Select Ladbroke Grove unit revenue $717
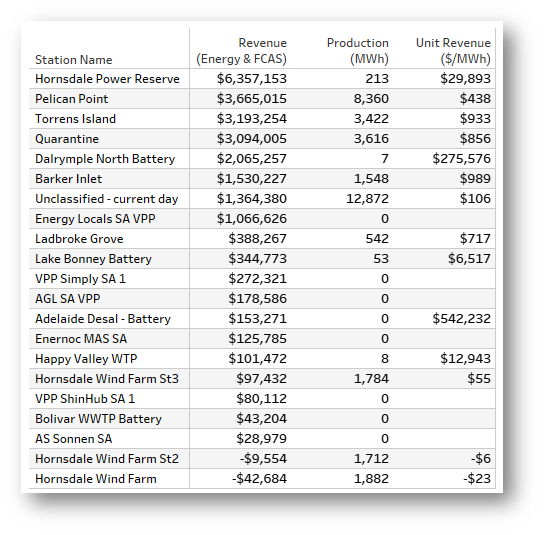The image size is (545, 535). coord(475,239)
